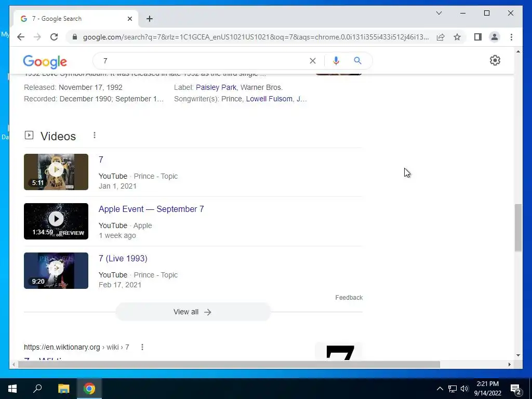
Task: Open the Windows Start menu
Action: 12,389
